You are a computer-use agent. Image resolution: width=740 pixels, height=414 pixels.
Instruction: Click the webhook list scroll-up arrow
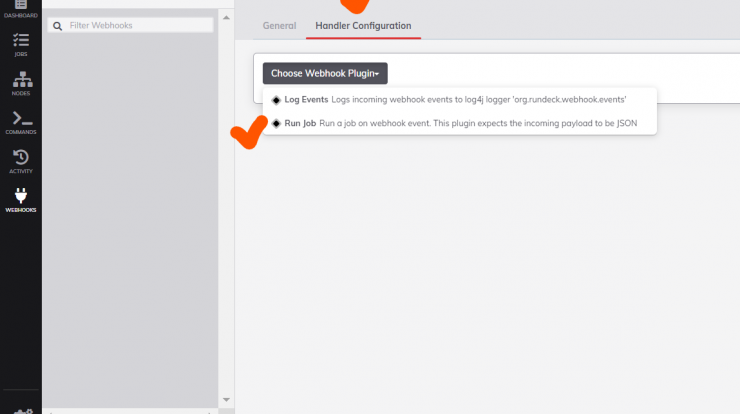point(227,18)
